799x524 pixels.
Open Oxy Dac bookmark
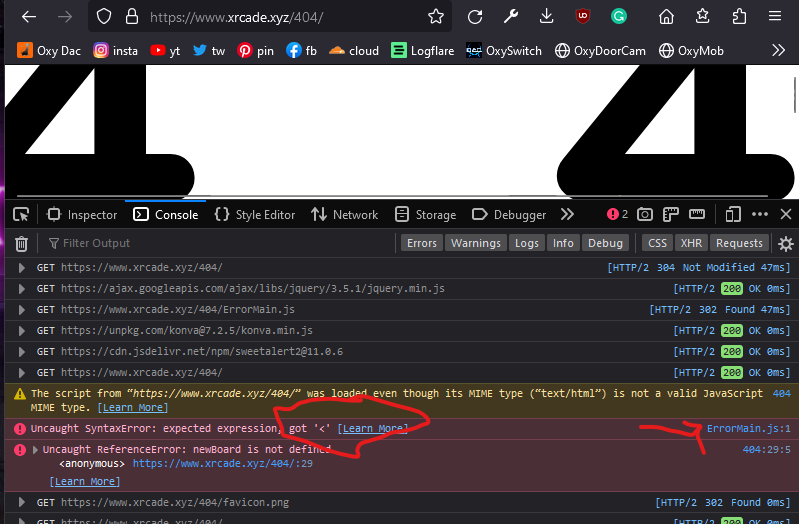click(49, 50)
